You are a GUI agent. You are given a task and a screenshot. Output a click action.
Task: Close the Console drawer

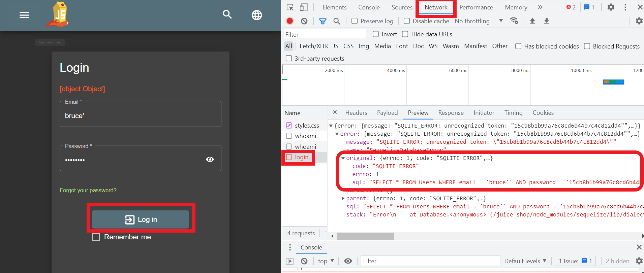coord(639,247)
